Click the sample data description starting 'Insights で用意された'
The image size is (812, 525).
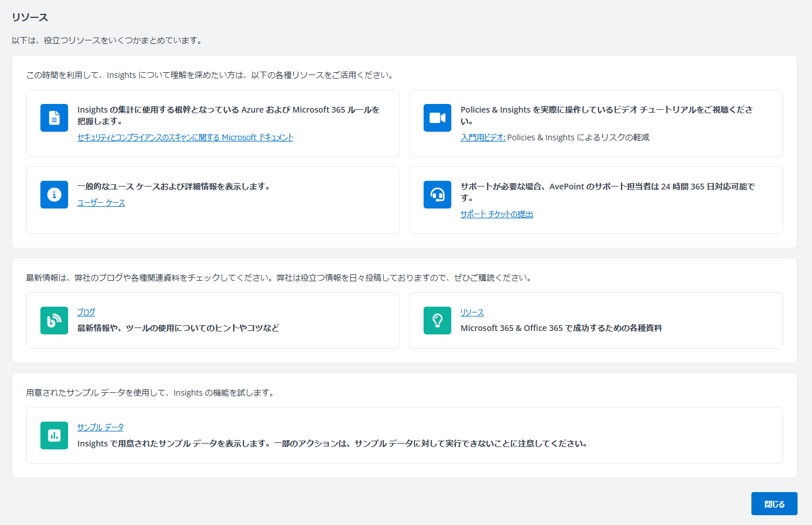pyautogui.click(x=333, y=444)
